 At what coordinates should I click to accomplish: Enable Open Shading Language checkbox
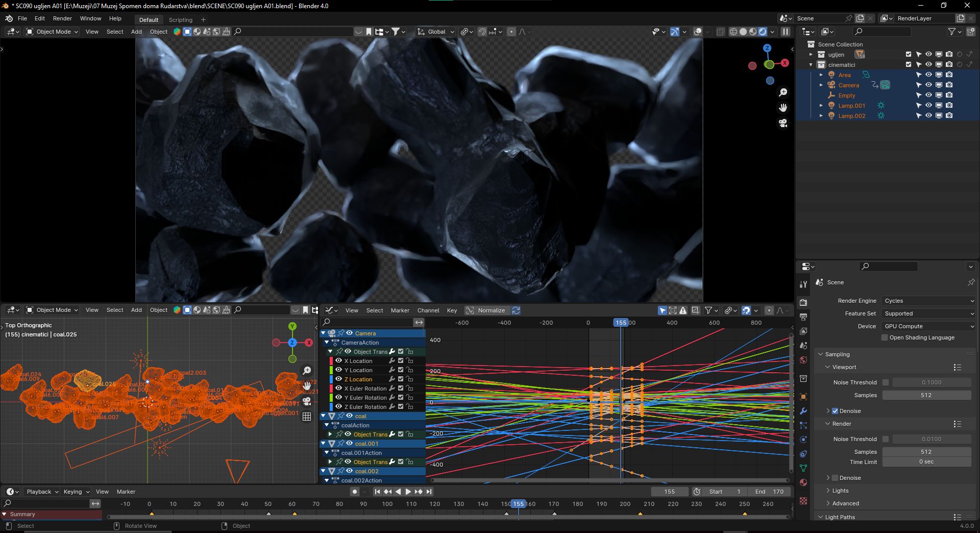[885, 337]
